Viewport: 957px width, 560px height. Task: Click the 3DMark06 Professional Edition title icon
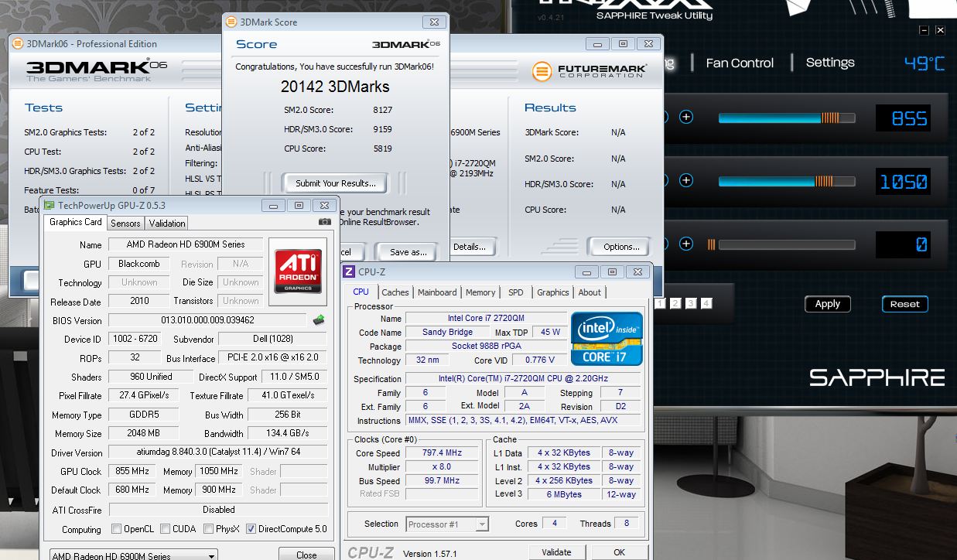point(19,44)
